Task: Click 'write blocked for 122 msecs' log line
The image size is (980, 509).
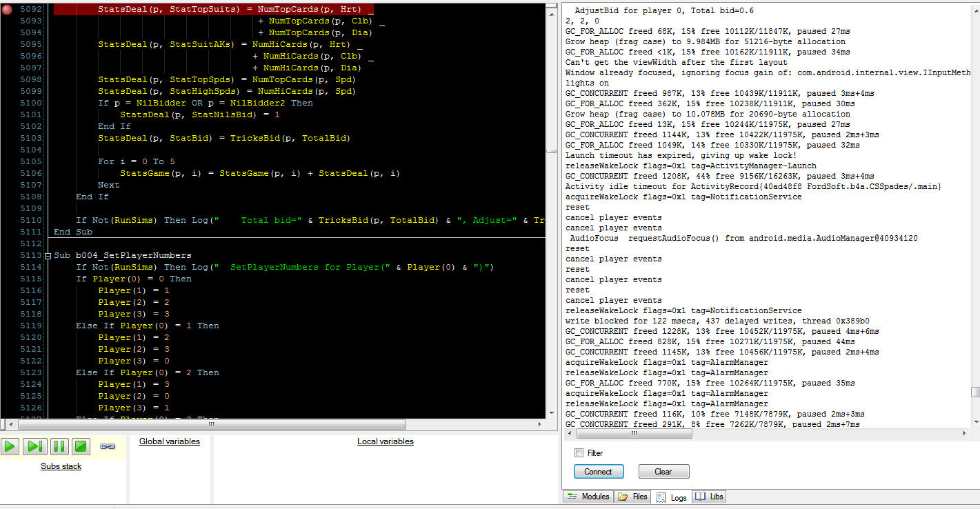Action: (717, 321)
